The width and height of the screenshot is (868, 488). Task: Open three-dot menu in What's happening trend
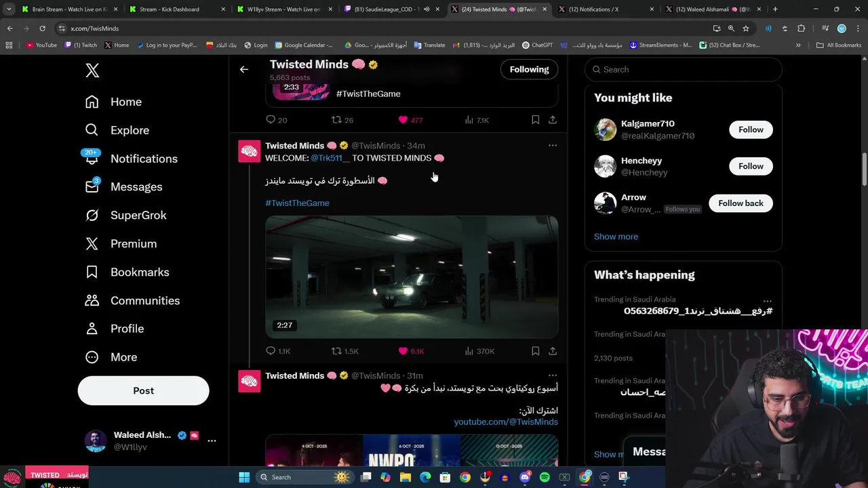point(767,301)
